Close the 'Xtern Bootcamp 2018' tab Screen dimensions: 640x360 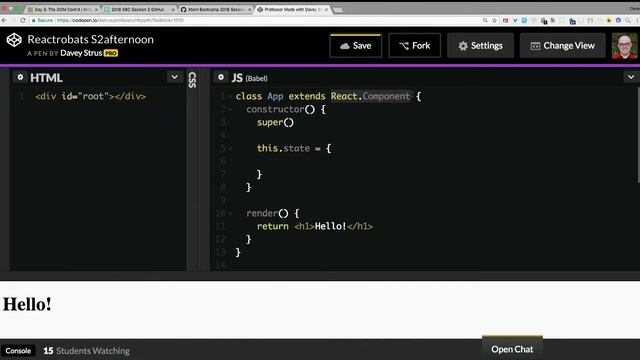(x=250, y=9)
